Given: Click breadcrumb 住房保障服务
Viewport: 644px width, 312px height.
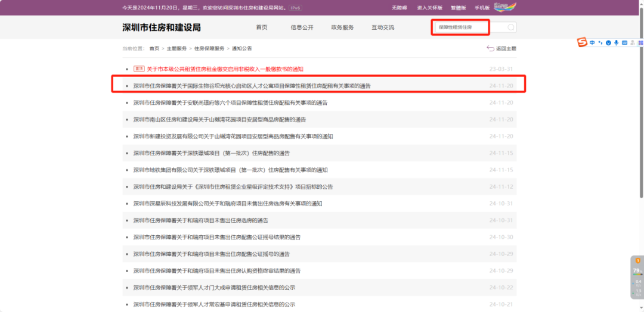Looking at the screenshot, I should click(x=209, y=48).
